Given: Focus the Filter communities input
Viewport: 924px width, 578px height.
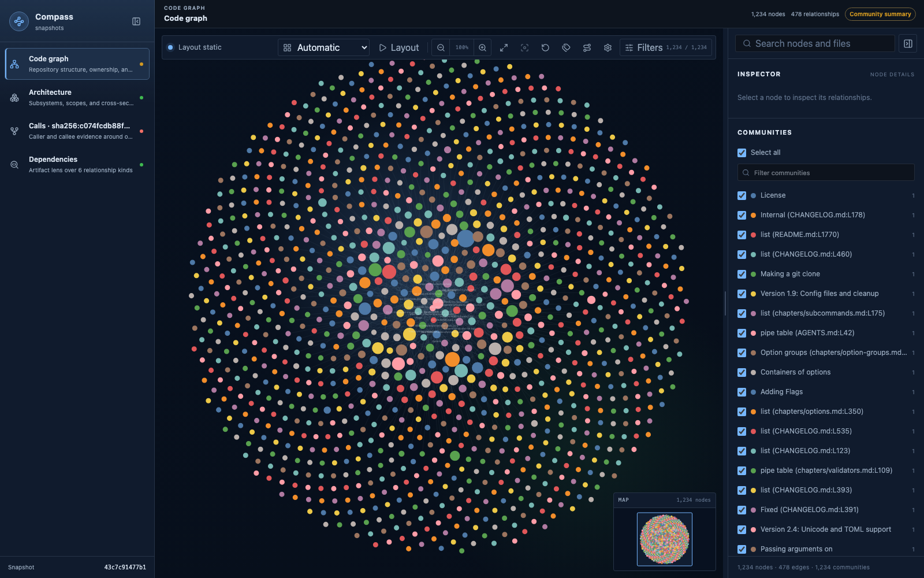Looking at the screenshot, I should pyautogui.click(x=826, y=173).
